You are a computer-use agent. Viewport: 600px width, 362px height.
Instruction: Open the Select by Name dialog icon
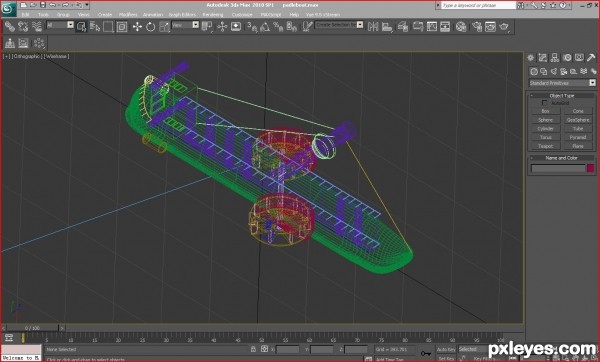pos(95,26)
